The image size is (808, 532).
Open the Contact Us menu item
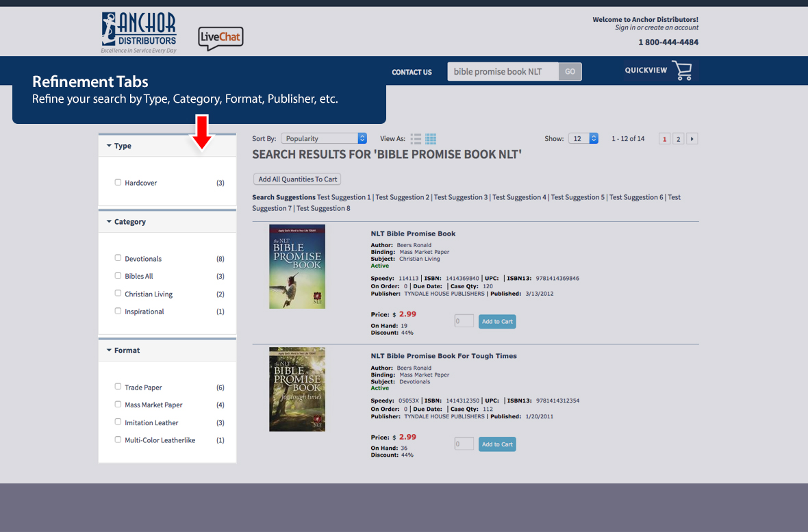click(x=412, y=72)
